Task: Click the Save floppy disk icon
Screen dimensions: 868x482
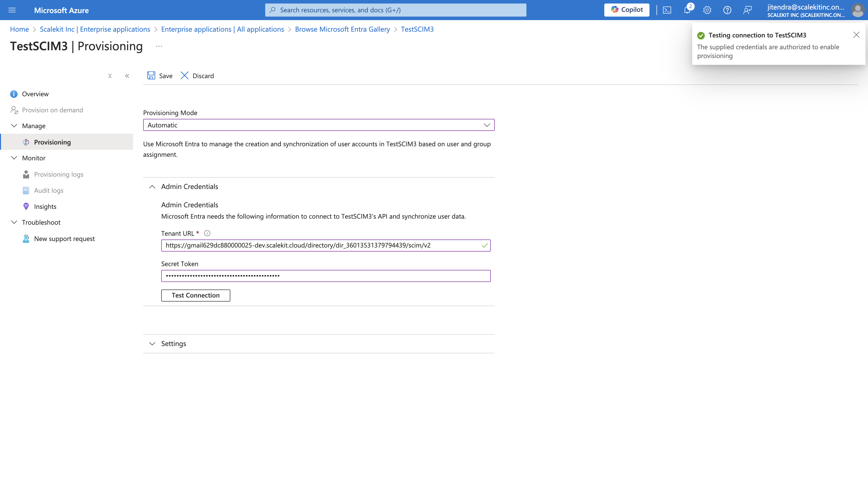Action: (x=151, y=75)
